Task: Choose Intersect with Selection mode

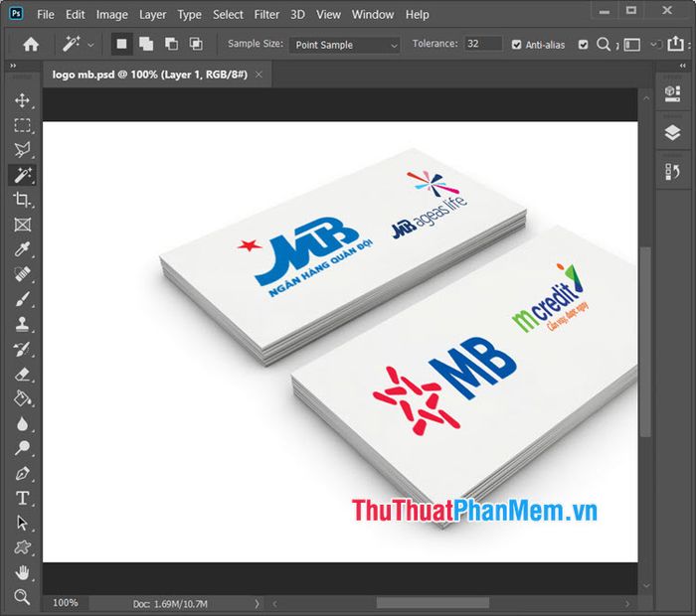Action: click(196, 44)
